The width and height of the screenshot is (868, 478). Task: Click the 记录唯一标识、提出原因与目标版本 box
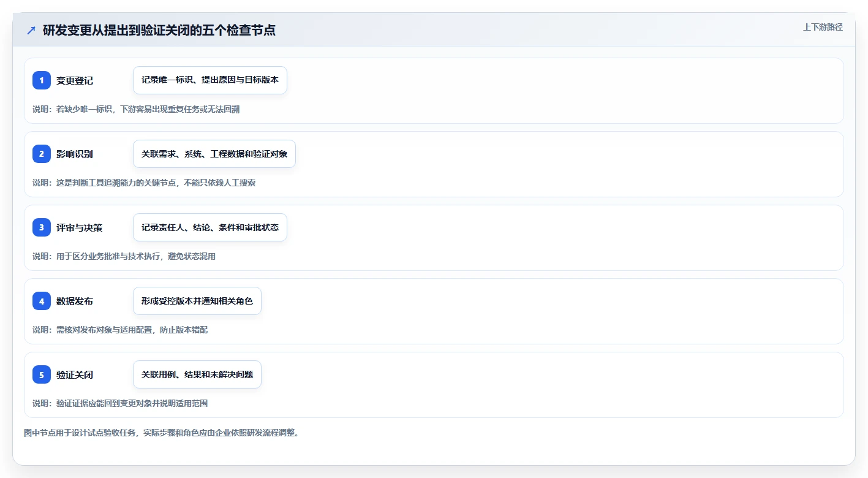210,80
